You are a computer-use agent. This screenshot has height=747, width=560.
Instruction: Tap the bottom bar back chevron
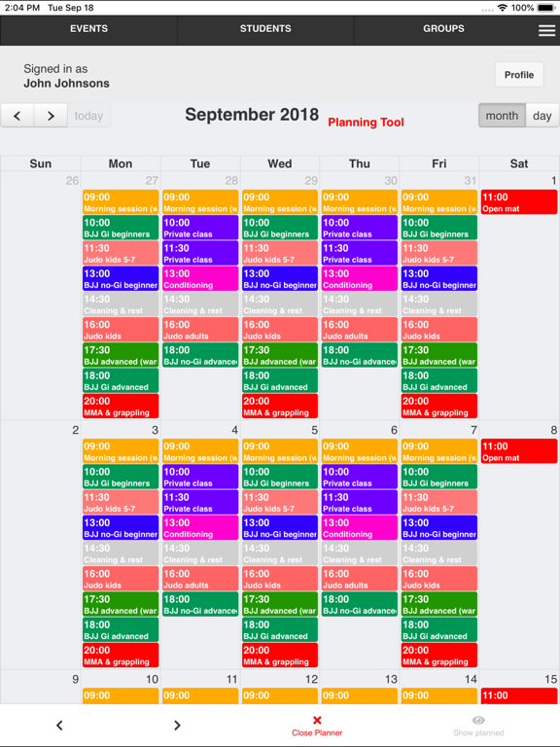tap(59, 725)
